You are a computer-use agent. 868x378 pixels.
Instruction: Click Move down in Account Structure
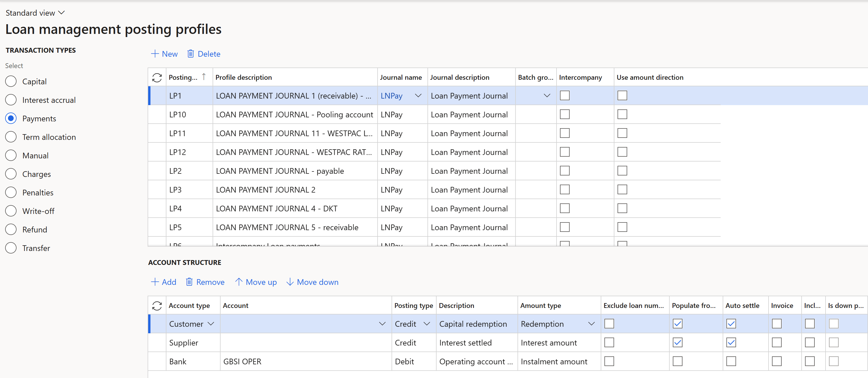(x=312, y=282)
